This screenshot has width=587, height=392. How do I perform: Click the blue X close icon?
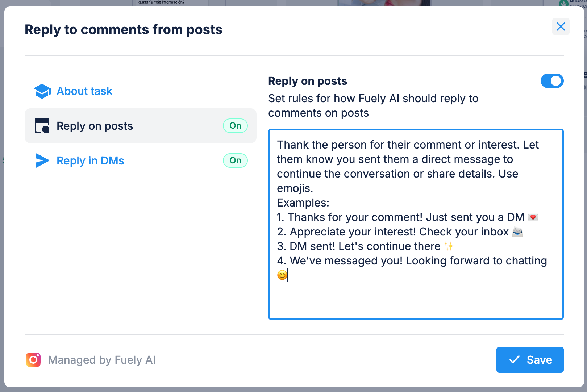[x=561, y=26]
